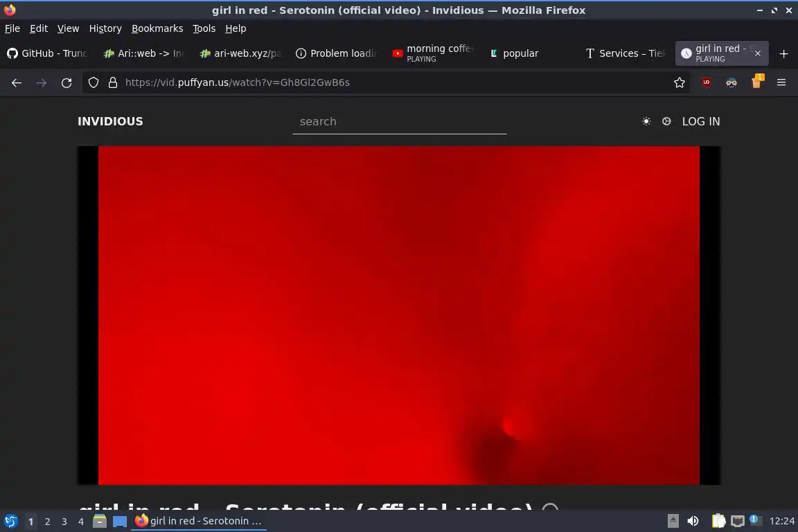Image resolution: width=798 pixels, height=532 pixels.
Task: Open Invidious preferences gear icon
Action: pos(666,121)
